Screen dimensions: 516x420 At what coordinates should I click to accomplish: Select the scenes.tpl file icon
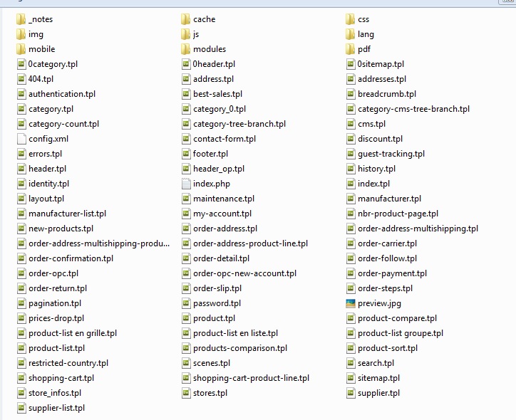[186, 363]
